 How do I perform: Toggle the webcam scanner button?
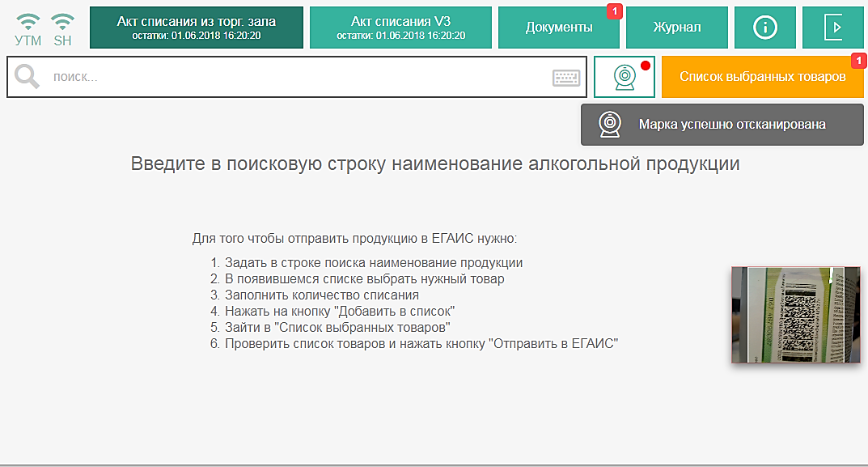(624, 77)
